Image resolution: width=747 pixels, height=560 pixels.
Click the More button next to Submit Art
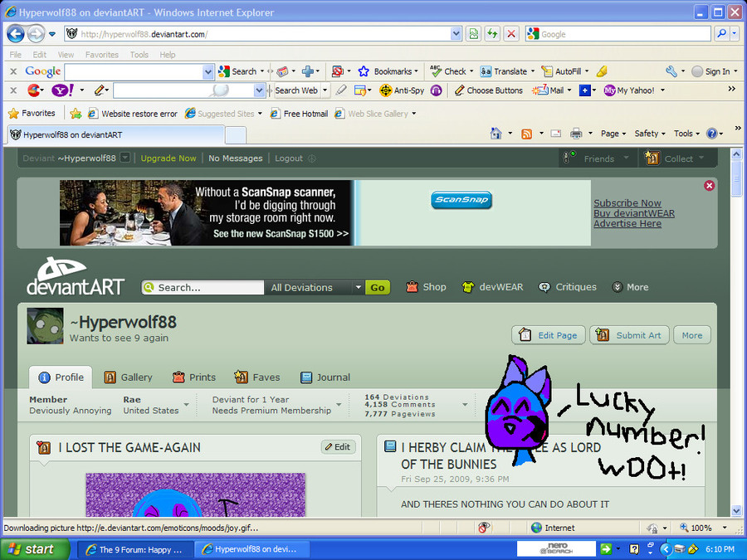[x=691, y=335]
